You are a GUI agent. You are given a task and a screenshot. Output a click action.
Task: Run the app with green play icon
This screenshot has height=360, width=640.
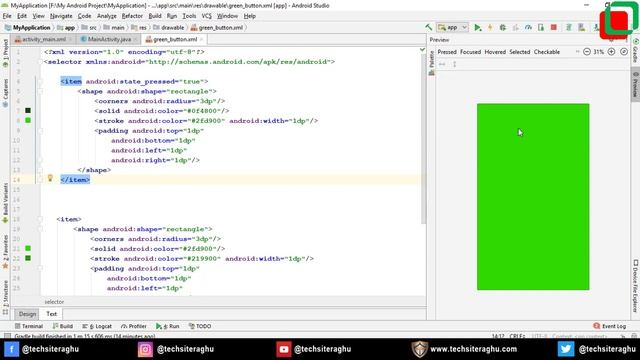[x=478, y=27]
